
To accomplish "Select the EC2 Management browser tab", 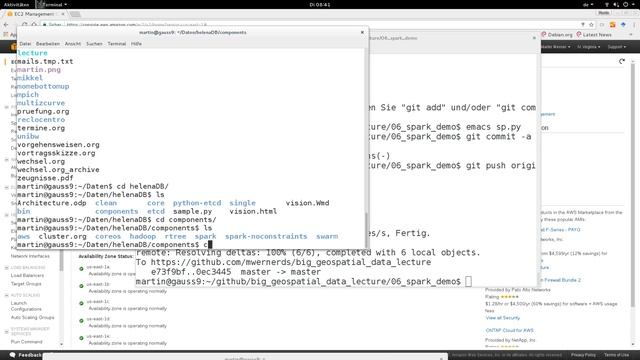I will tap(33, 14).
